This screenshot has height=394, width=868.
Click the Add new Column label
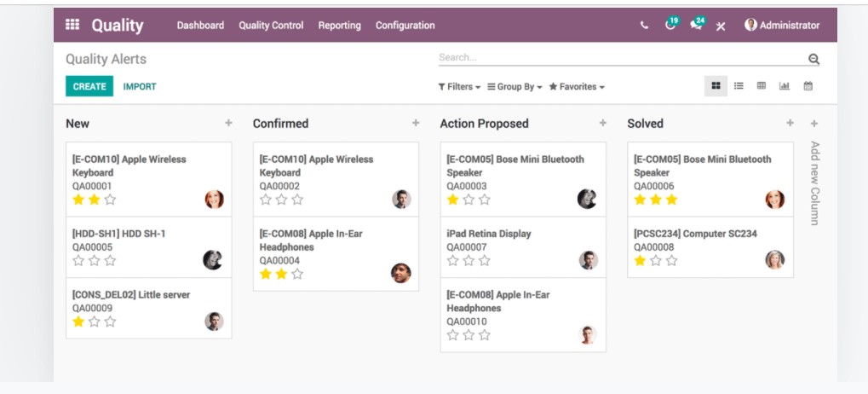813,183
